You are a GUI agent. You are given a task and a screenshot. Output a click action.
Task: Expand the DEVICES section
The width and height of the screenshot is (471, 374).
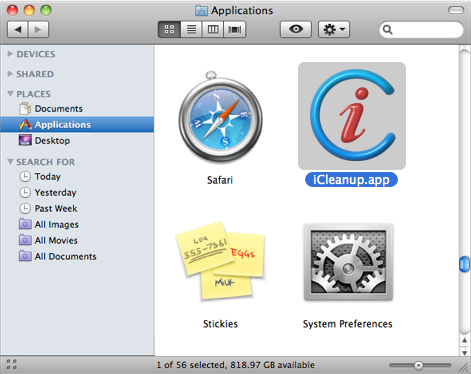(x=10, y=54)
